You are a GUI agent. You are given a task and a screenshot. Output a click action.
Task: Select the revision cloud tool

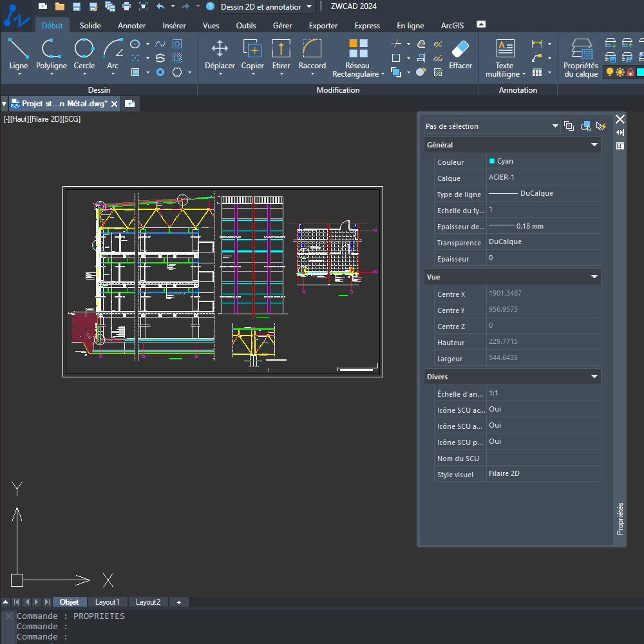tap(177, 72)
